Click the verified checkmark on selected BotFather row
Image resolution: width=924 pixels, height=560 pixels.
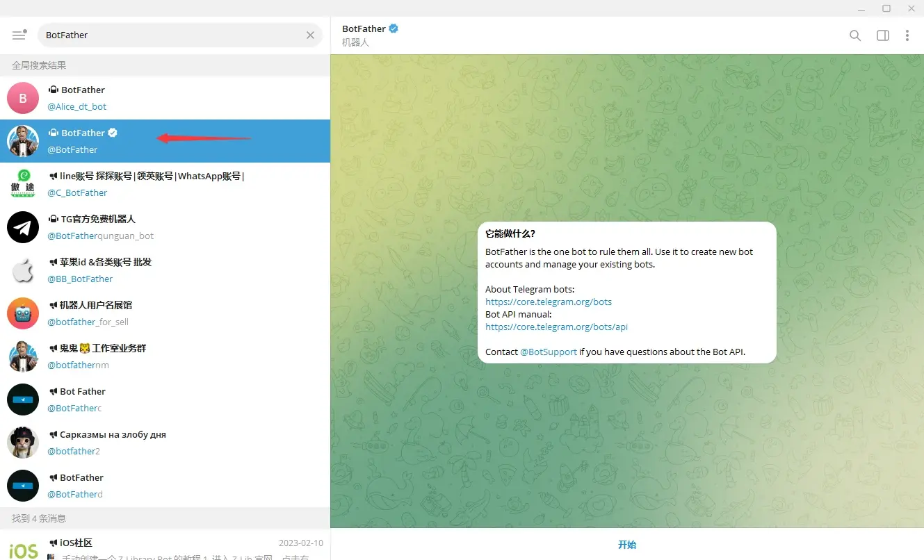113,133
